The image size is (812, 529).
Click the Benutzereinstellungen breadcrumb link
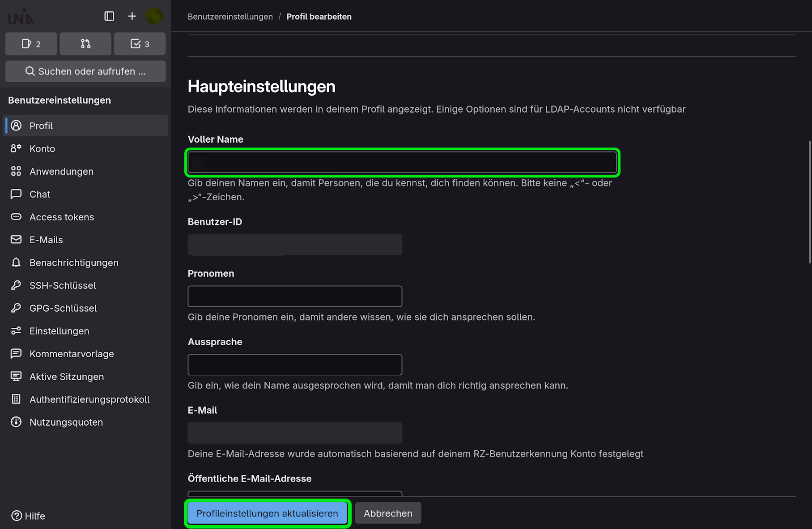(x=230, y=17)
